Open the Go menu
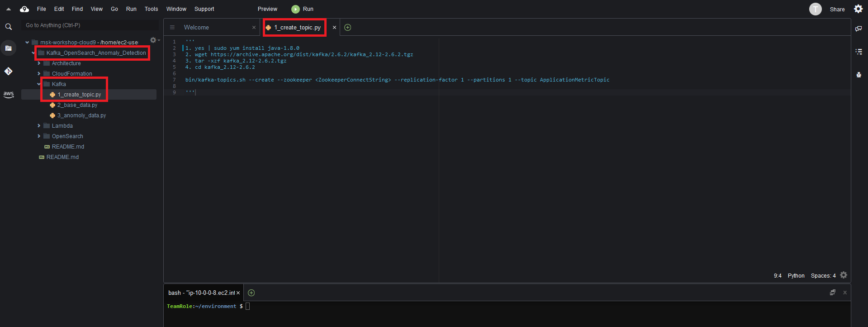 pos(114,9)
